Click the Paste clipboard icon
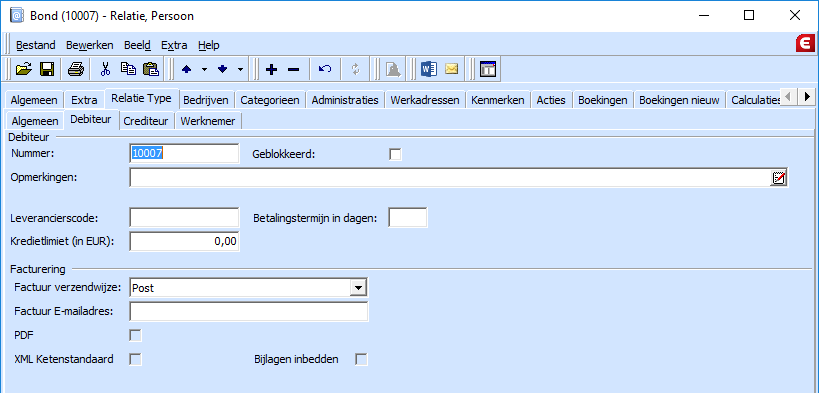The image size is (819, 393). [x=150, y=69]
